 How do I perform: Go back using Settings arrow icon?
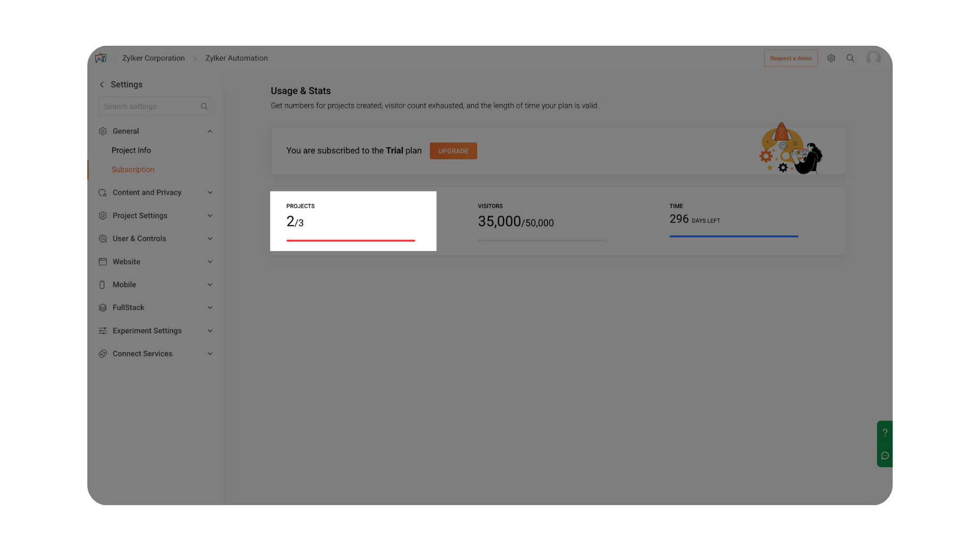[x=102, y=85]
